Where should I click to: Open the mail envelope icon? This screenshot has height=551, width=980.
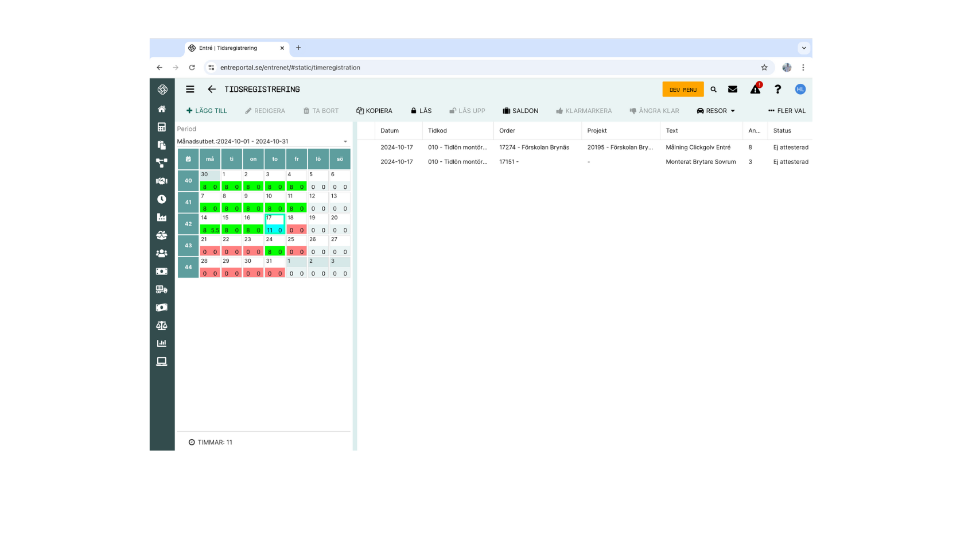[x=733, y=90]
